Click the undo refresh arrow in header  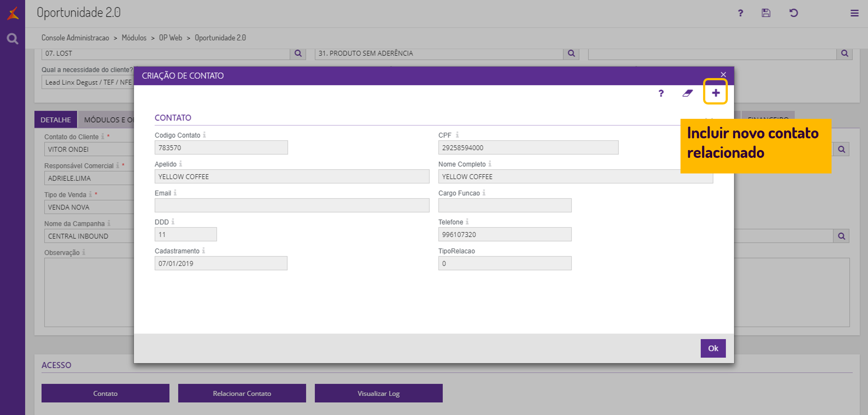tap(793, 13)
